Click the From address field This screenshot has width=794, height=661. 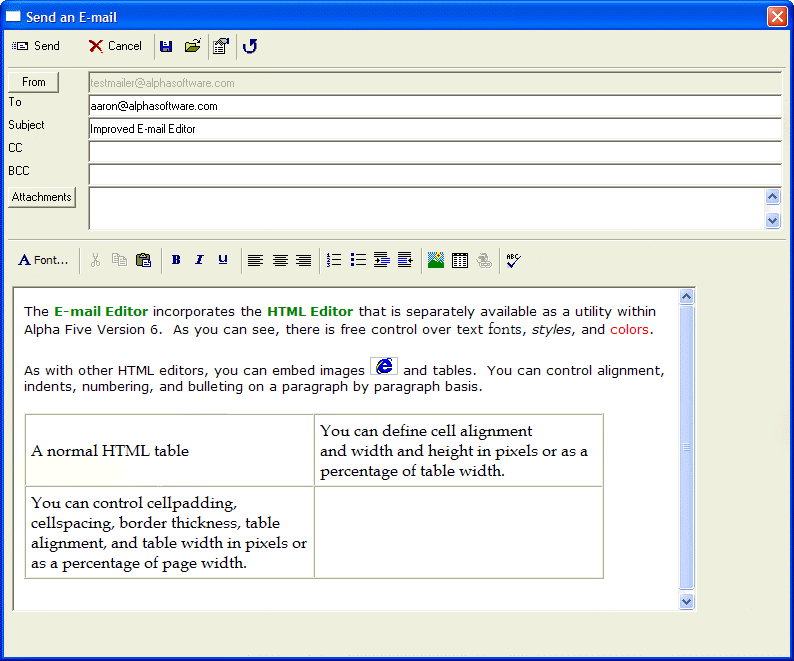pos(435,83)
